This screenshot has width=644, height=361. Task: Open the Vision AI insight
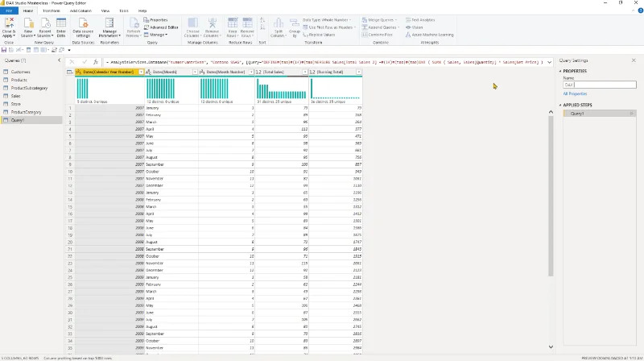pyautogui.click(x=414, y=27)
